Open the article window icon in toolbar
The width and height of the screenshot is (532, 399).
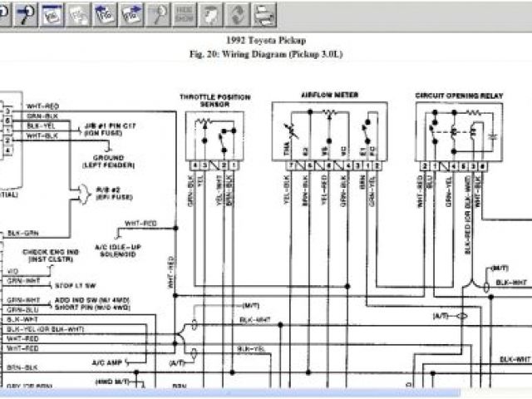[51, 12]
